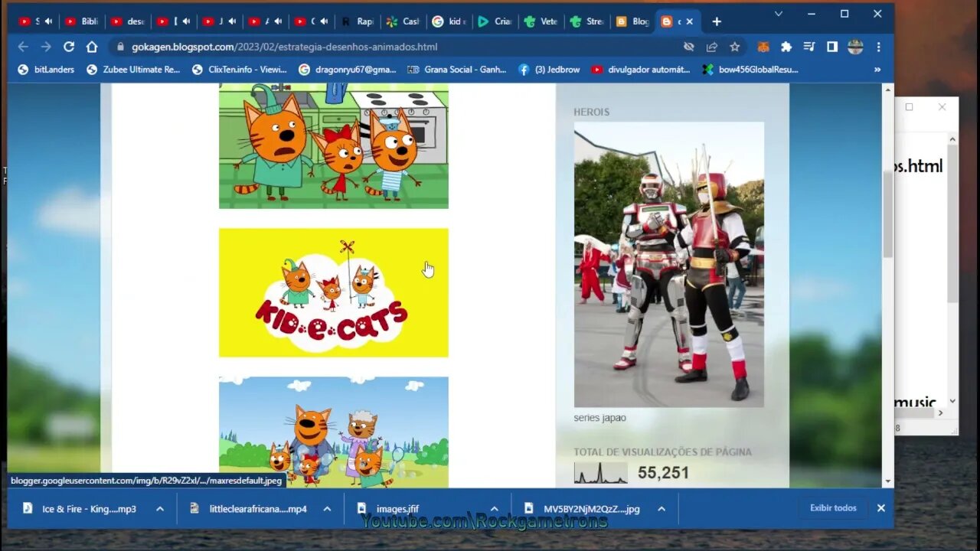Click the blog page vertical scrollbar
980x551 pixels.
tap(888, 214)
